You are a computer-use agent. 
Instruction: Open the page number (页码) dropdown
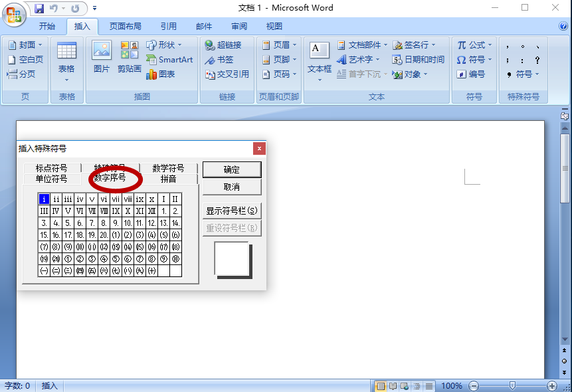280,74
